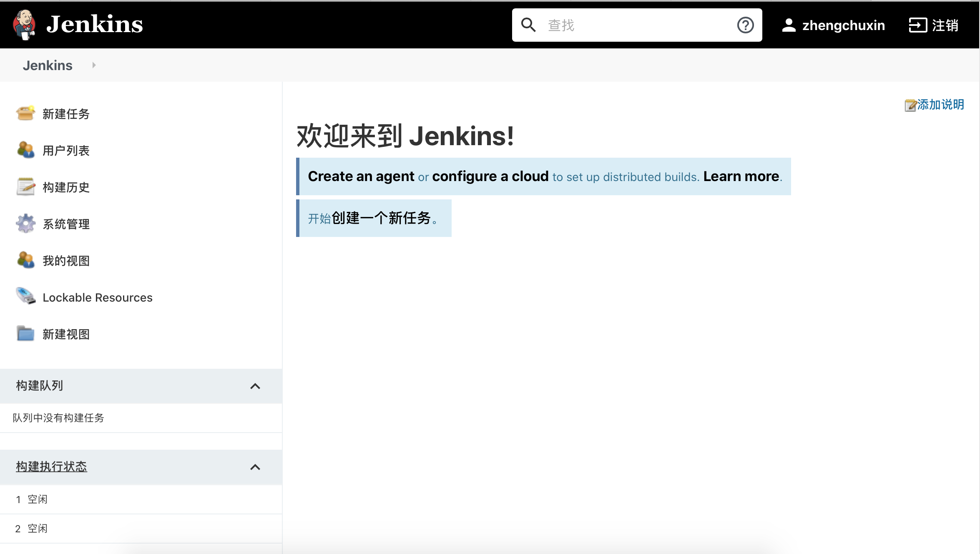Viewport: 980px width, 554px height.
Task: Click the Create an agent link
Action: coord(361,176)
